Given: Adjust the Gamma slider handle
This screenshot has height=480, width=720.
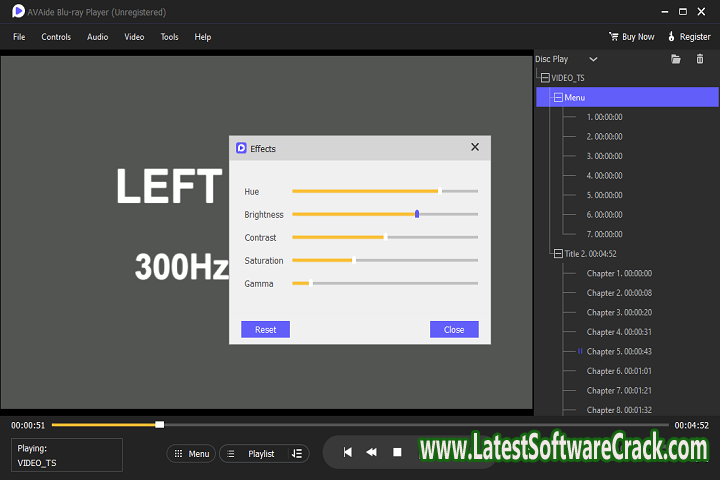Looking at the screenshot, I should tap(311, 283).
